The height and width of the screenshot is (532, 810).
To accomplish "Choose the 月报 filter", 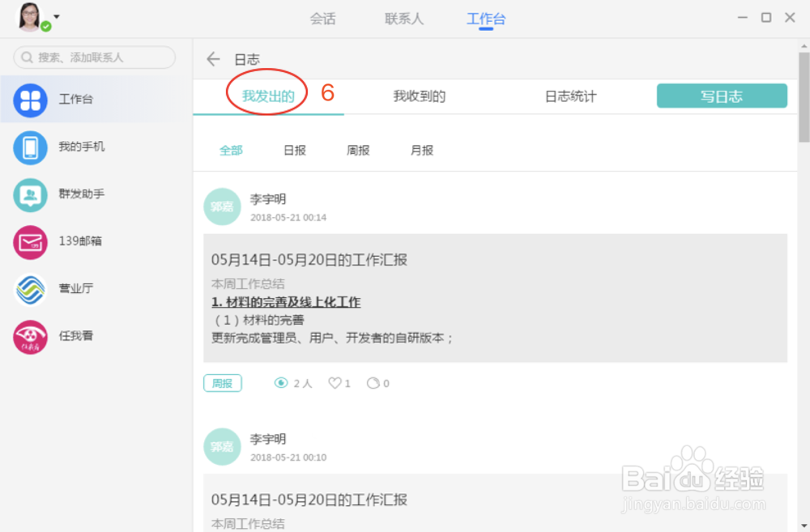I will coord(420,150).
